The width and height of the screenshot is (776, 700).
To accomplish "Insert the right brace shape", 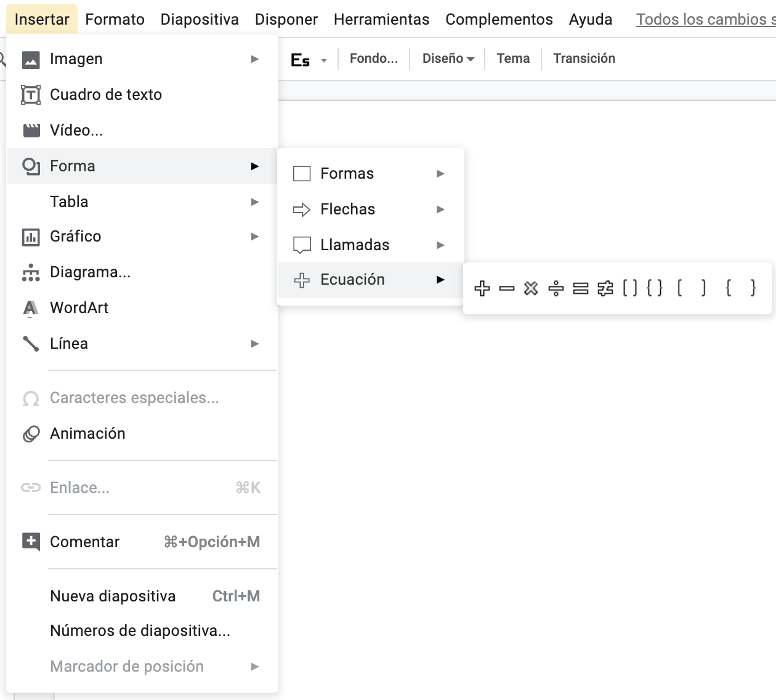I will click(x=753, y=288).
